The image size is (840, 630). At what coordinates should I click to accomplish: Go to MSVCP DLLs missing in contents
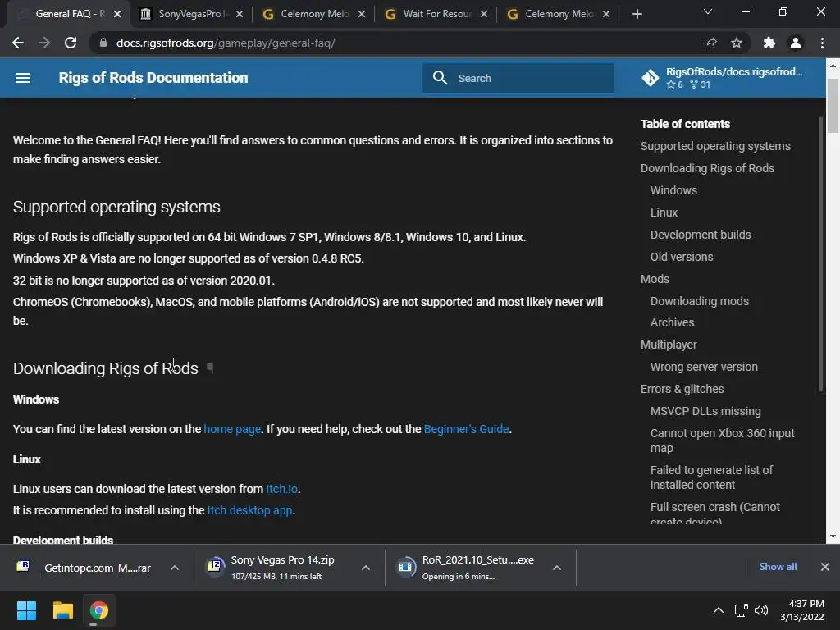(705, 412)
